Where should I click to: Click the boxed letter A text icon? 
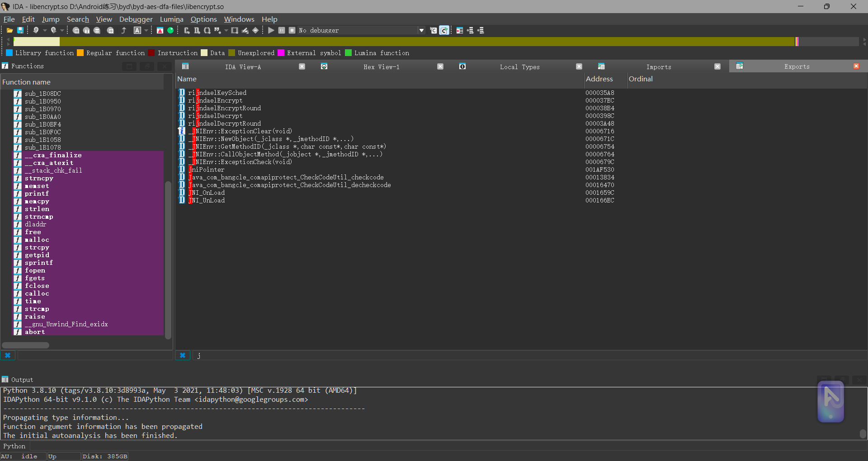click(x=137, y=30)
